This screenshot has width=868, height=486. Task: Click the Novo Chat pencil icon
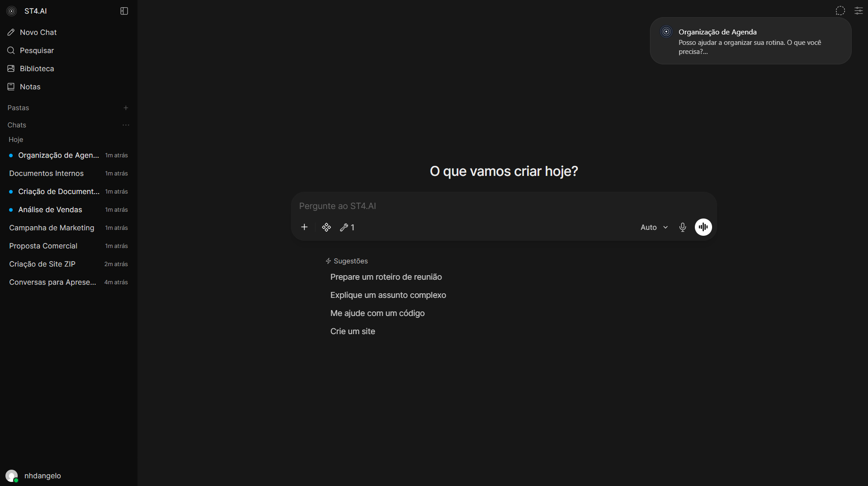point(11,32)
